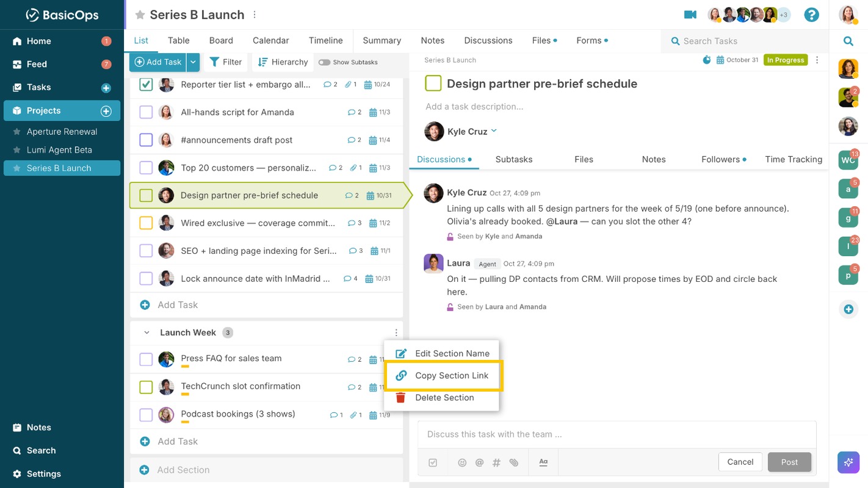This screenshot has height=488, width=868.
Task: Open the project options kebab beside Series B Launch title
Action: (x=255, y=15)
